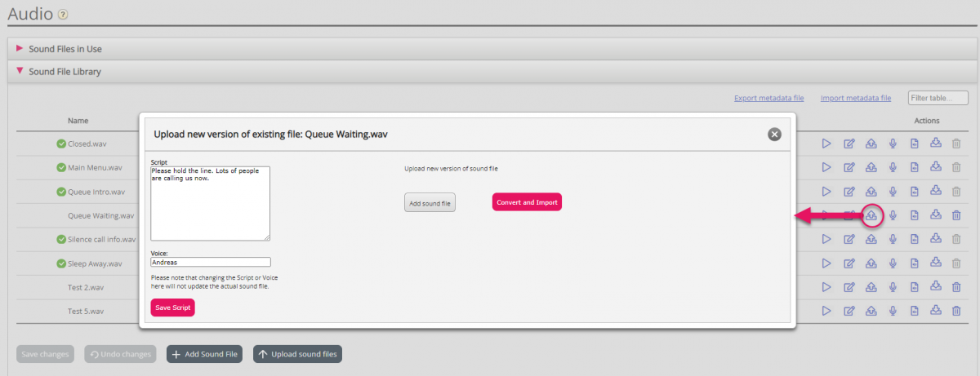Click the microphone icon in the Test 5.wav row
980x376 pixels.
click(x=893, y=311)
